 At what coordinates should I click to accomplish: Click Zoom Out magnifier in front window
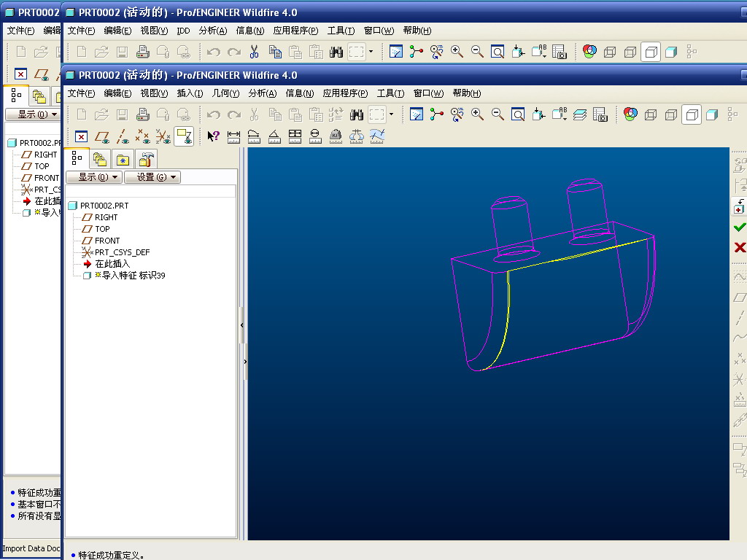click(498, 114)
